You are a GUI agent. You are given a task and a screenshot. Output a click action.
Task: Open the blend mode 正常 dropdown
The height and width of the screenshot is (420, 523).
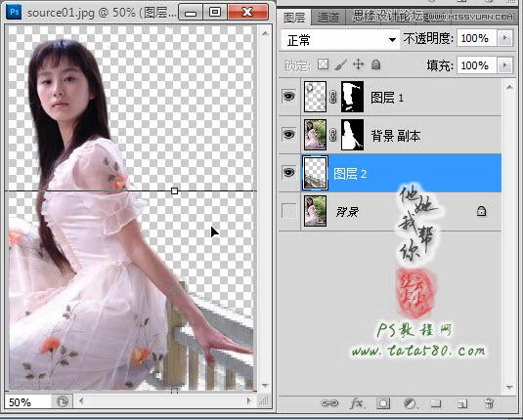pos(340,40)
